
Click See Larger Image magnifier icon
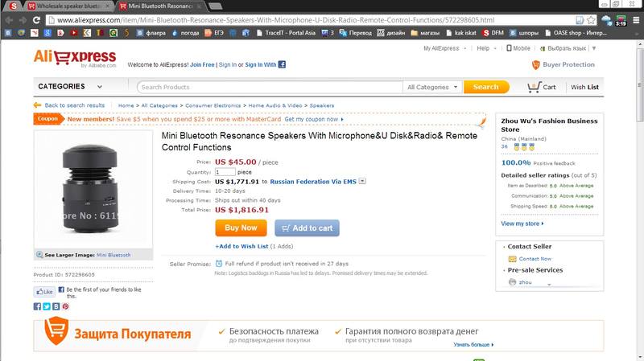pos(39,255)
